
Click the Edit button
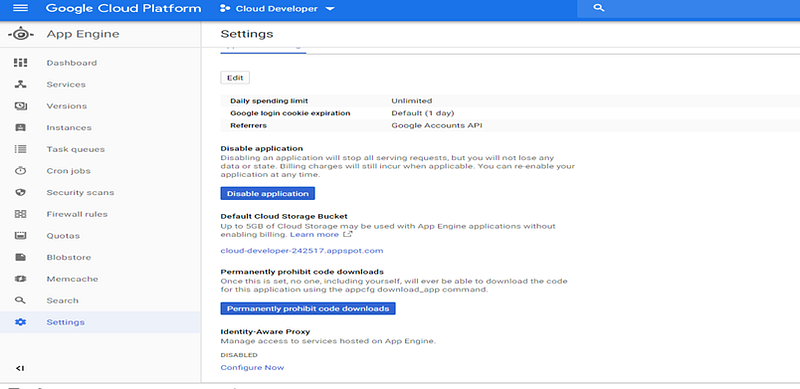235,78
